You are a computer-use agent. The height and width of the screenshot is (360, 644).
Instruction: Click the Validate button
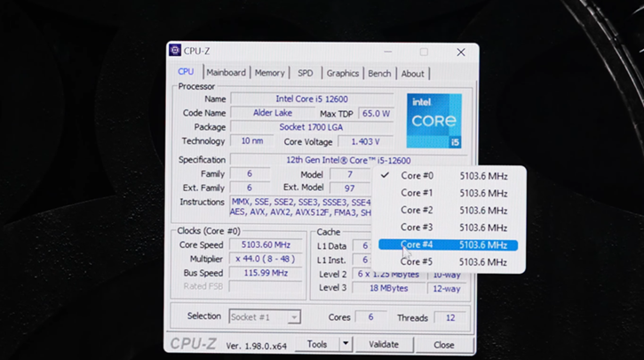[384, 344]
